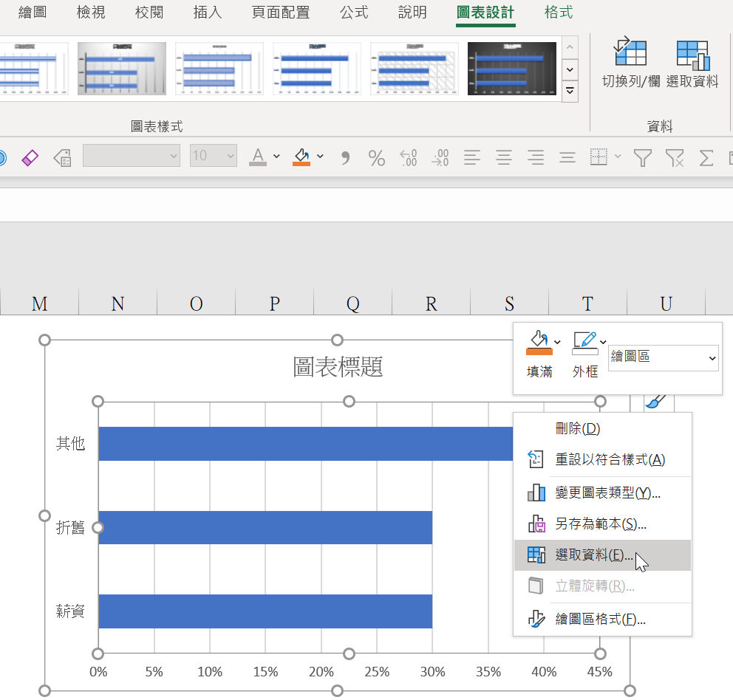The width and height of the screenshot is (733, 700).
Task: Click the AutoSum sigma icon
Action: click(706, 157)
